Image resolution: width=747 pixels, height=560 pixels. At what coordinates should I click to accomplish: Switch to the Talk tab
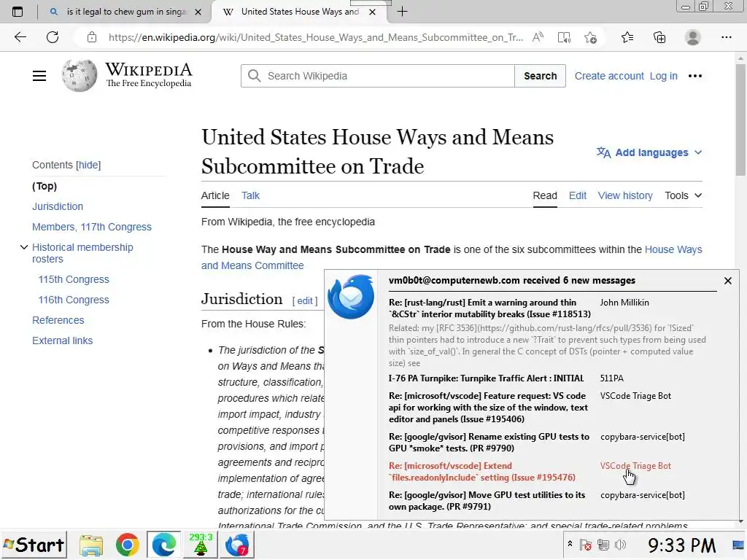pos(250,195)
